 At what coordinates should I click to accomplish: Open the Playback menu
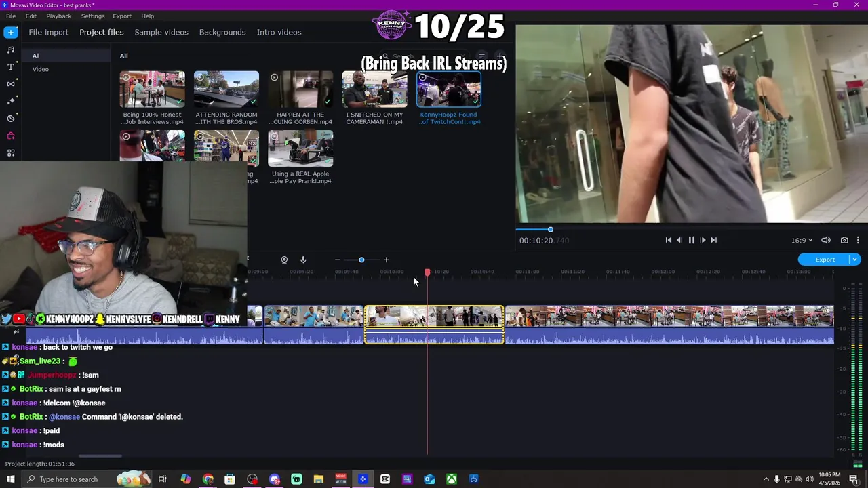(59, 16)
